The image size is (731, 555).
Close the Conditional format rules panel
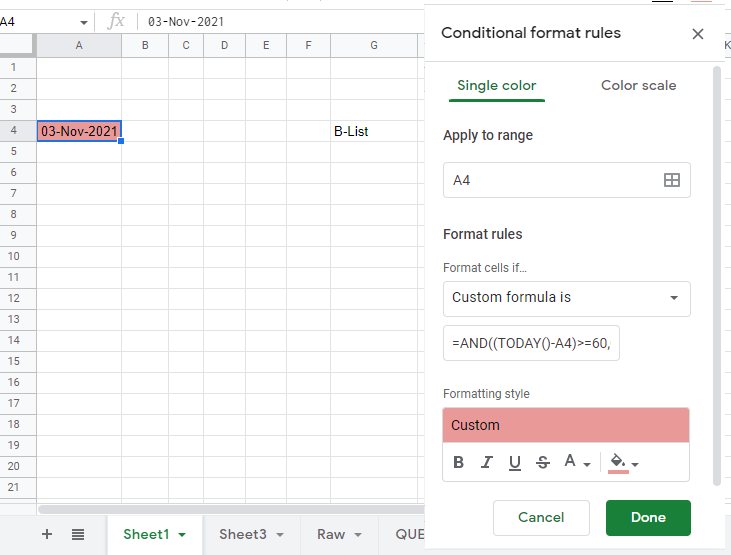697,34
